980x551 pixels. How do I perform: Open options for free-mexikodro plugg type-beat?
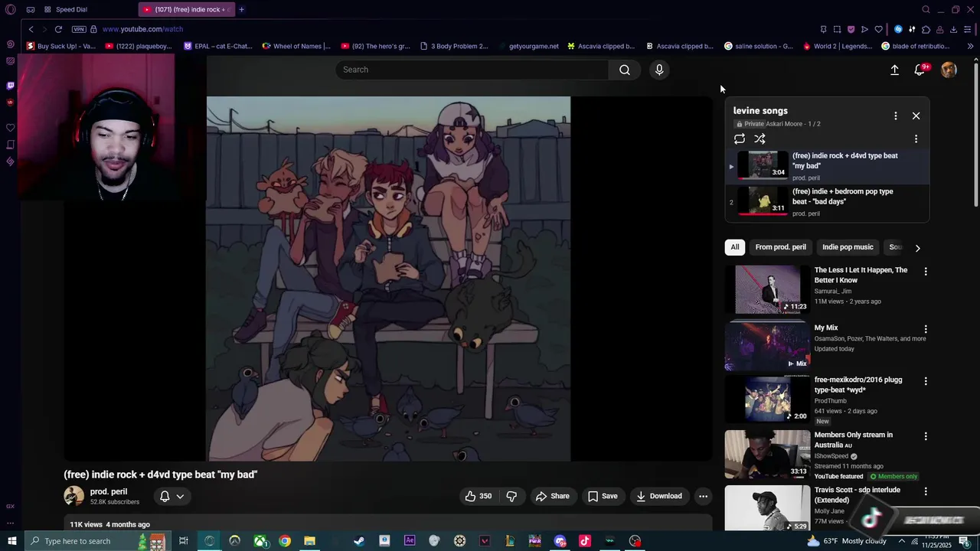(926, 381)
